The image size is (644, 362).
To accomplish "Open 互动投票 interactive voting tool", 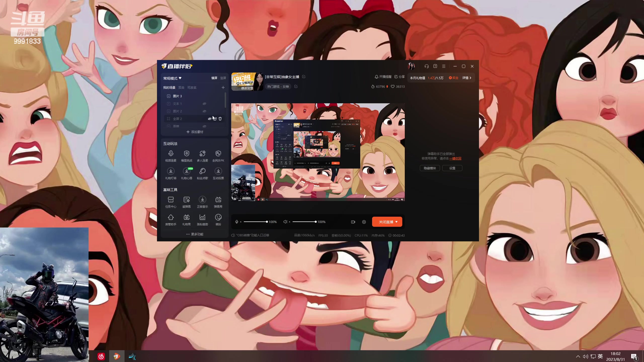I will point(218,173).
